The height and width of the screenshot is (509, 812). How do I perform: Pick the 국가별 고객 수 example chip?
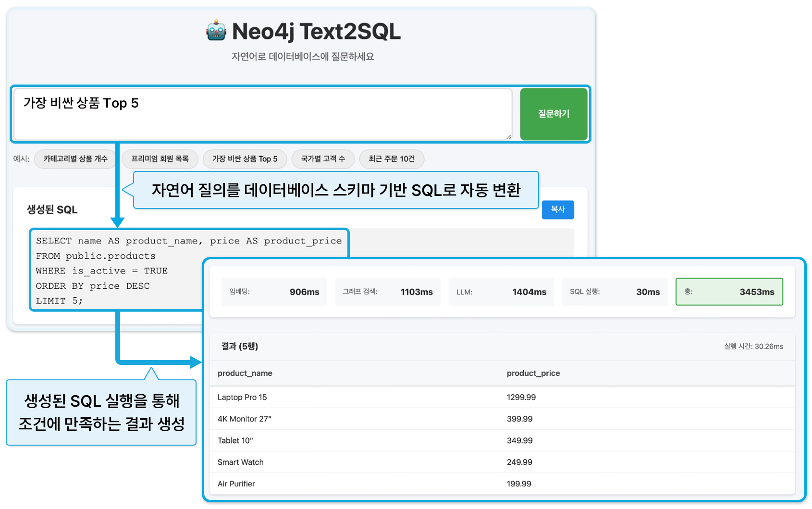323,159
